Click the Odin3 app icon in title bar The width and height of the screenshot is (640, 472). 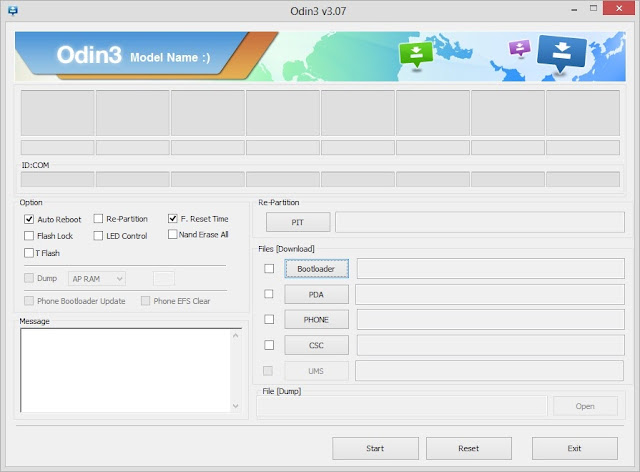click(13, 11)
